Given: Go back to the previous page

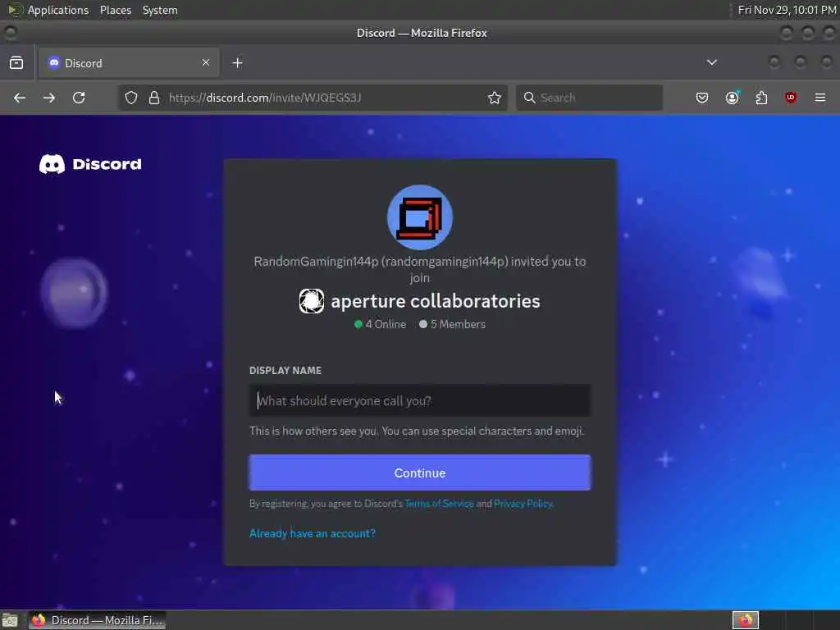Looking at the screenshot, I should coord(20,98).
